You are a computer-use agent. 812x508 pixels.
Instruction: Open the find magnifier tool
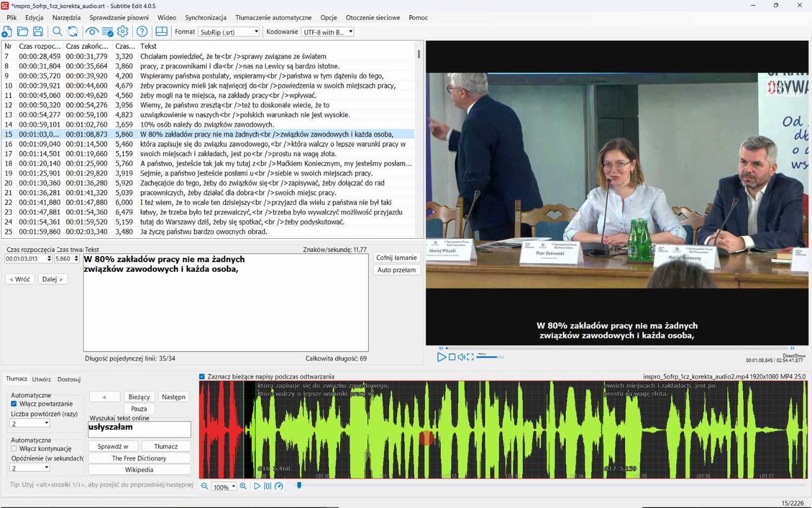point(57,31)
